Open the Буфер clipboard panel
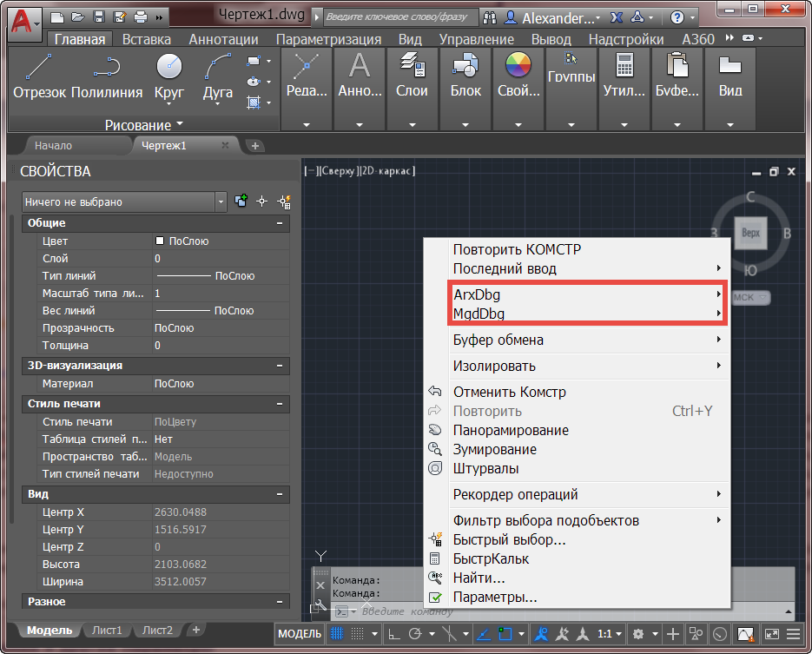The width and height of the screenshot is (812, 654). pyautogui.click(x=677, y=88)
